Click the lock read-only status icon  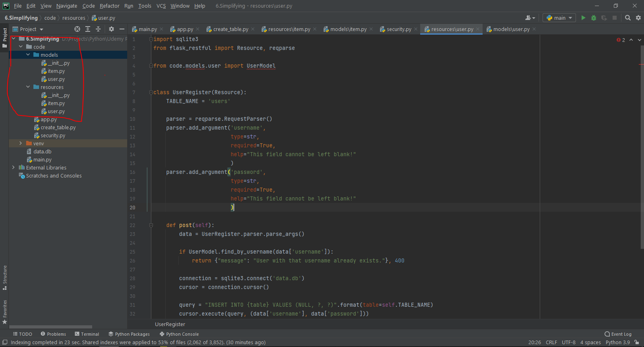(636, 343)
